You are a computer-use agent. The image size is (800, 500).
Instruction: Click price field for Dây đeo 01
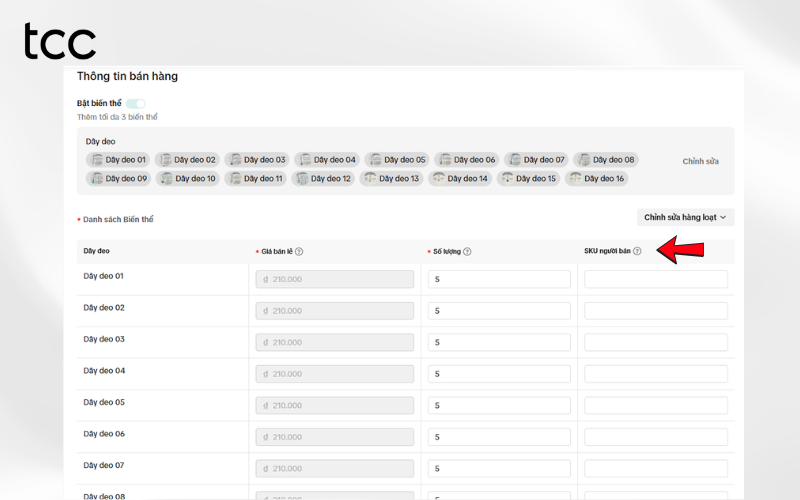tap(335, 279)
